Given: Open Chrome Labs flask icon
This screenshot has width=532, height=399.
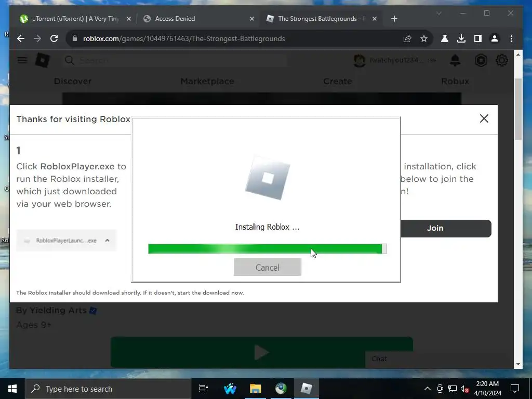Looking at the screenshot, I should tap(445, 38).
